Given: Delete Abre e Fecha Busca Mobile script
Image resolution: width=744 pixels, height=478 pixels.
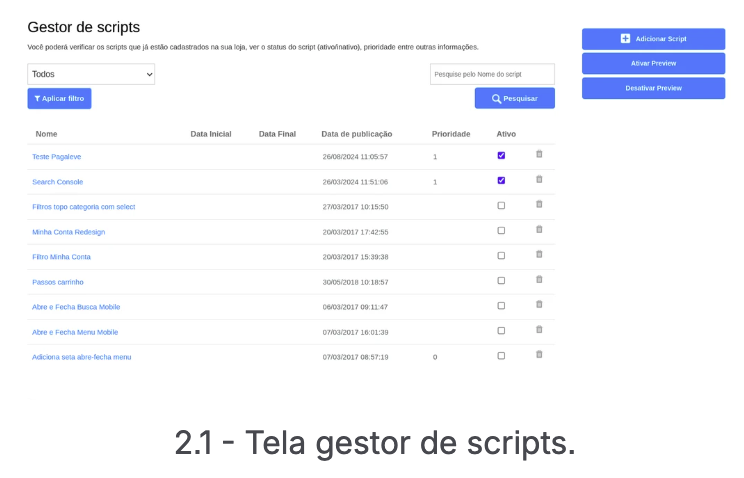Looking at the screenshot, I should [x=539, y=304].
